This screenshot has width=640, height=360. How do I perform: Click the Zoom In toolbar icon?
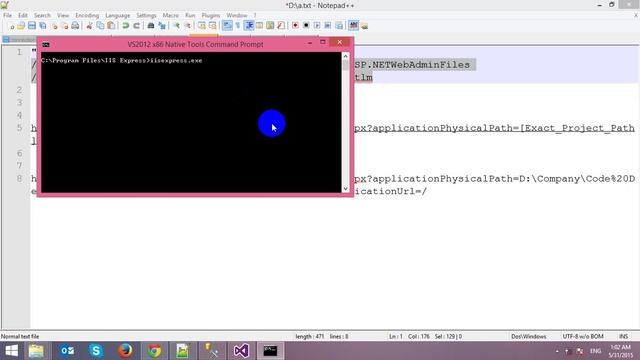176,26
